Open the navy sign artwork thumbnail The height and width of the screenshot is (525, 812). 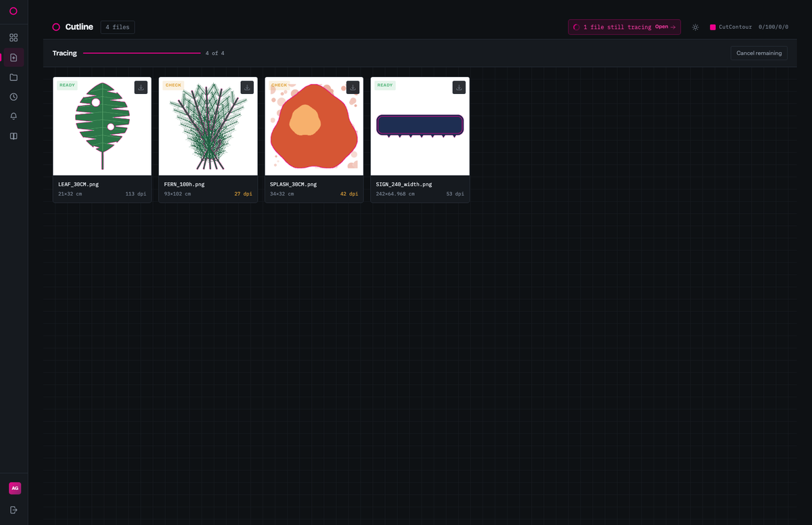[x=420, y=126]
